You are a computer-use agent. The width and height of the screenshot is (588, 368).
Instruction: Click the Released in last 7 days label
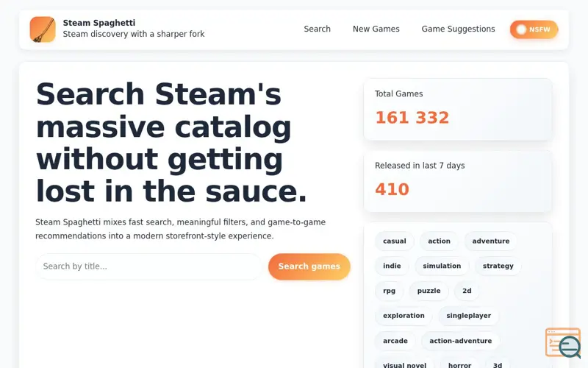tap(420, 166)
